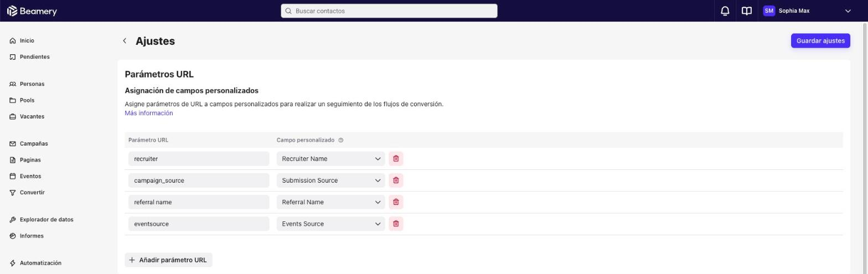Click the Paginas page icon
This screenshot has height=274, width=868.
[x=13, y=160]
